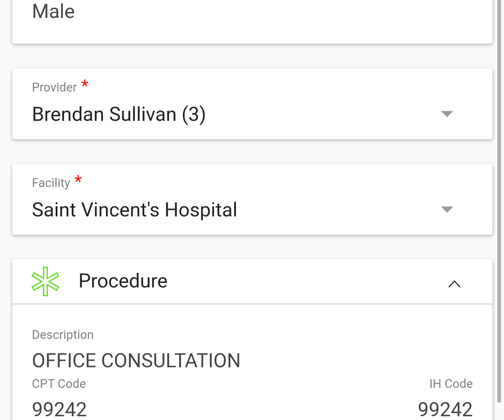Click the Male gender value field

click(x=252, y=21)
